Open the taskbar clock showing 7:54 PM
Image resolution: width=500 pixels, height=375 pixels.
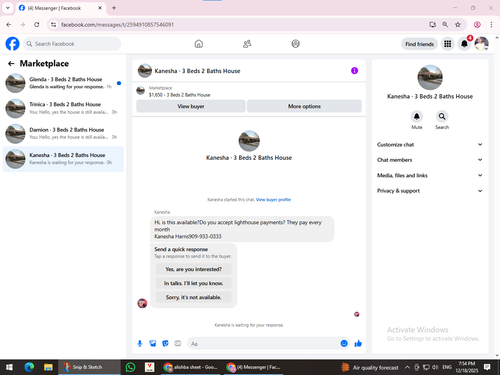467,367
